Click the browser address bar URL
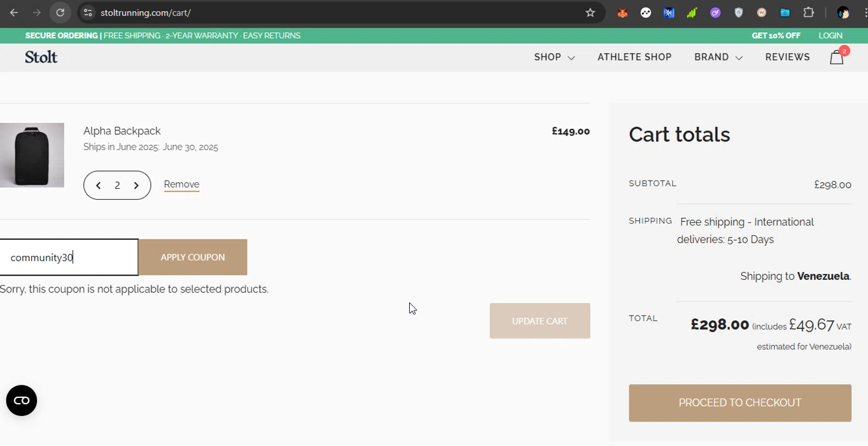Viewport: 868px width, 446px height. [146, 12]
